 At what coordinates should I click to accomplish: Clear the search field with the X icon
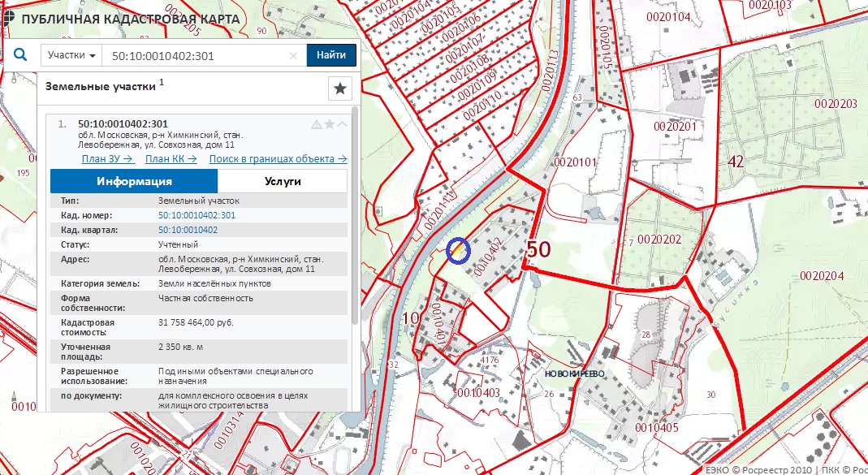[293, 55]
